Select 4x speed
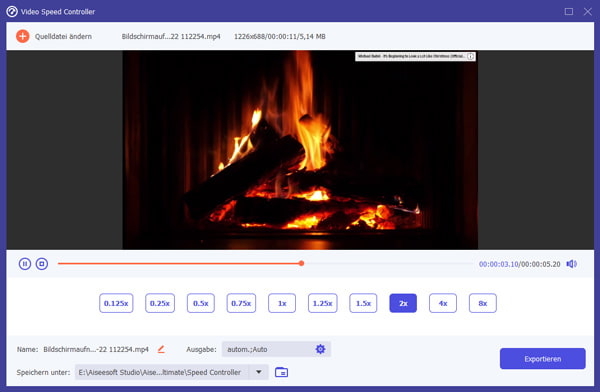This screenshot has width=600, height=392. 443,303
